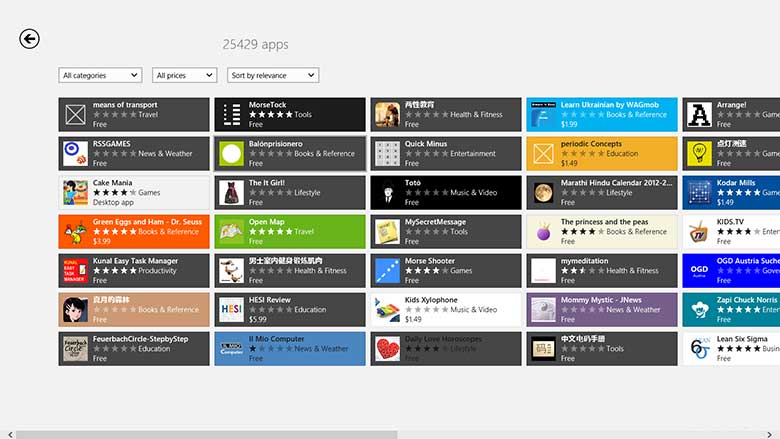Click the HESI Review app icon
780x439 pixels.
tap(231, 309)
